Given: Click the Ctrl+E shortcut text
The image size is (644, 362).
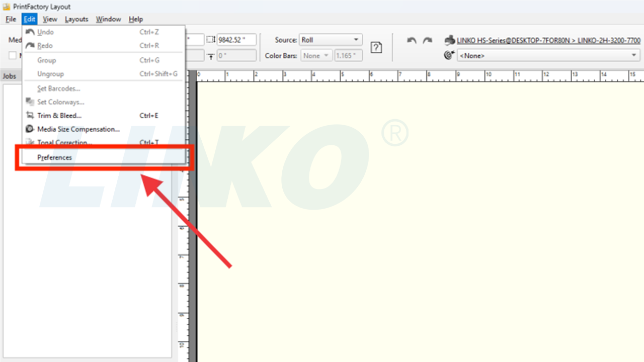Looking at the screenshot, I should click(149, 116).
